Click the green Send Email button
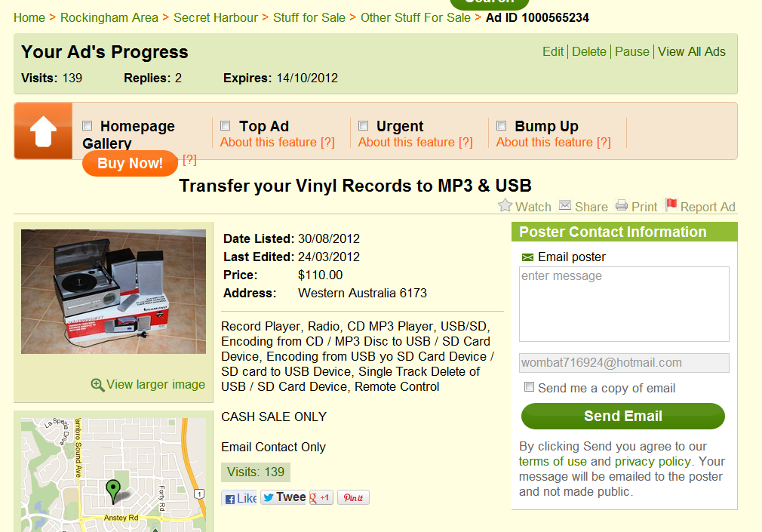 click(623, 417)
